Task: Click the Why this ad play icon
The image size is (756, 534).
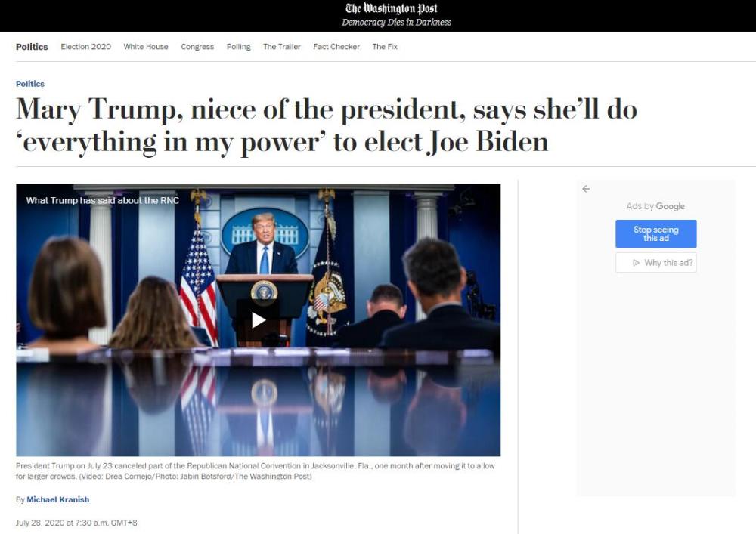Action: point(636,263)
